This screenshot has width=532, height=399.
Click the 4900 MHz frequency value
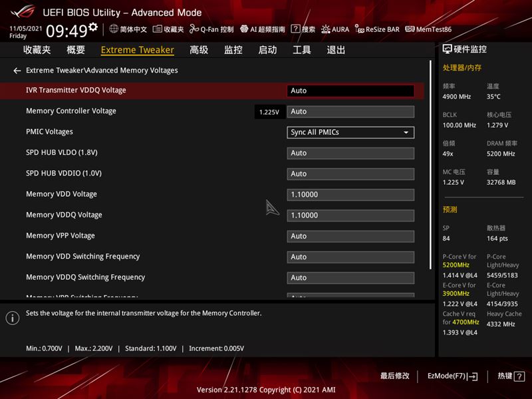[456, 96]
